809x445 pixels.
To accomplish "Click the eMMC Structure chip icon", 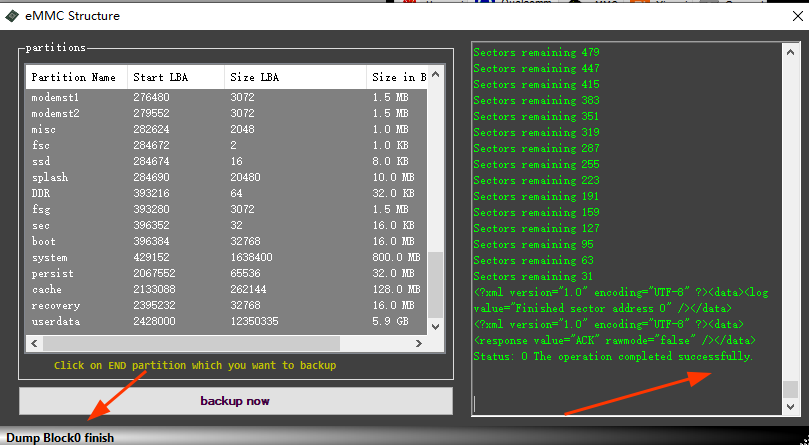I will point(12,16).
